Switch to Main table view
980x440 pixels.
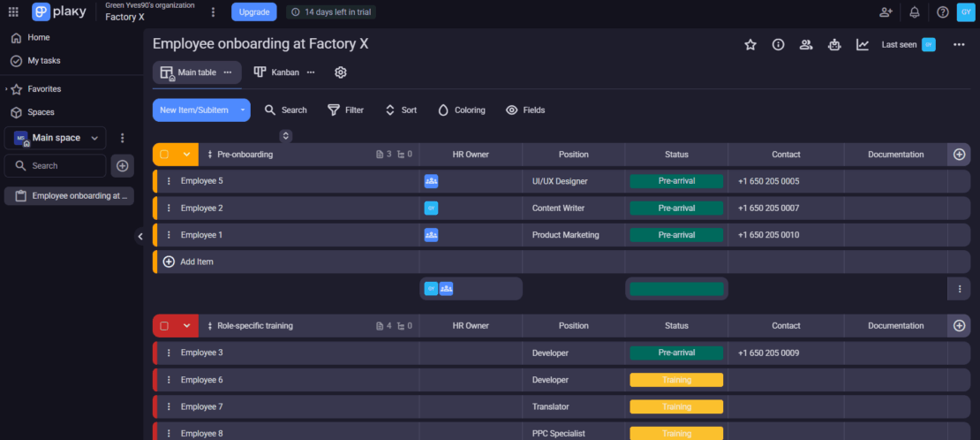click(x=196, y=72)
